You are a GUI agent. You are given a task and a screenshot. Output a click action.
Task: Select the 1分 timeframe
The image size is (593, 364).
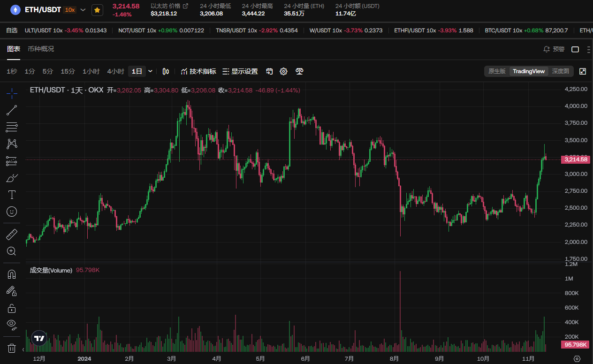(30, 71)
